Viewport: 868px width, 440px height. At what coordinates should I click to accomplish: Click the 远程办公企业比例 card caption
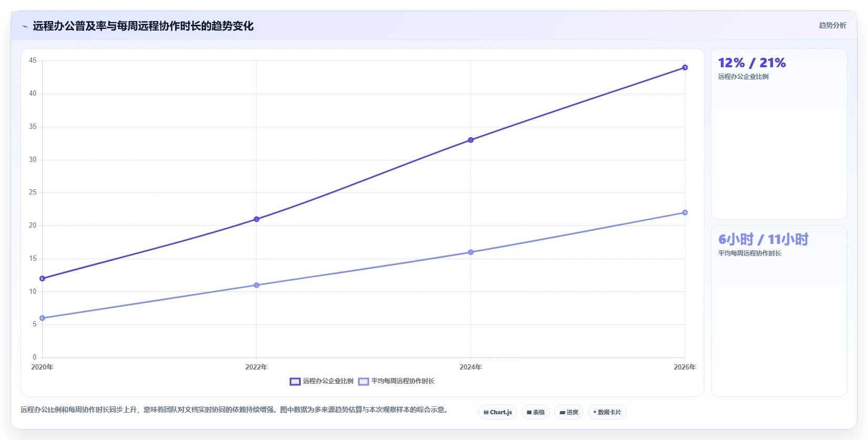coord(743,77)
